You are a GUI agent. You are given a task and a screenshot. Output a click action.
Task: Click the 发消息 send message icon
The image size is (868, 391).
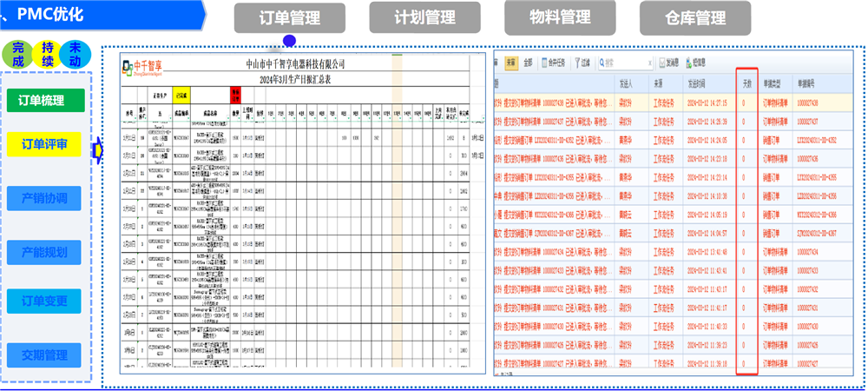[662, 63]
